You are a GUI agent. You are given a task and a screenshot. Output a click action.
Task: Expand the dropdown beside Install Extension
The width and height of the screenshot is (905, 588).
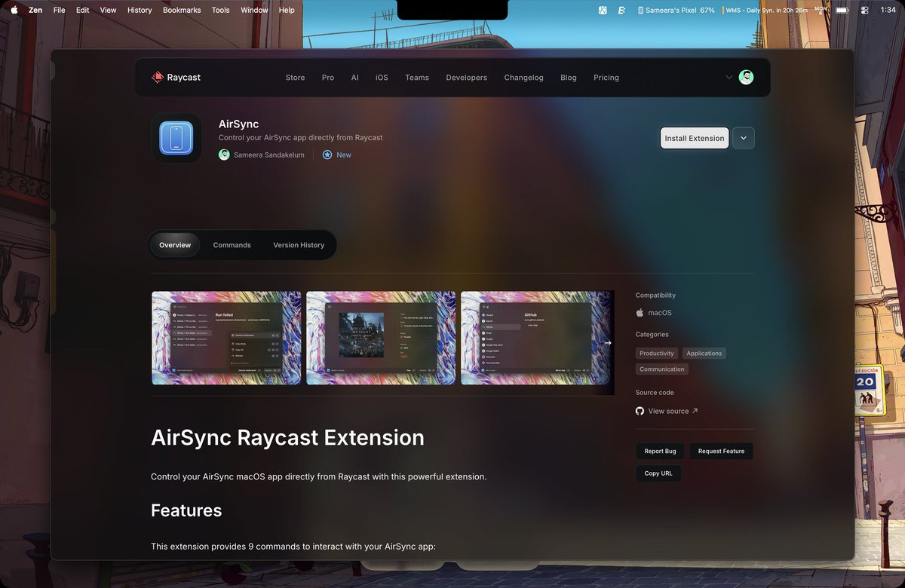click(744, 138)
